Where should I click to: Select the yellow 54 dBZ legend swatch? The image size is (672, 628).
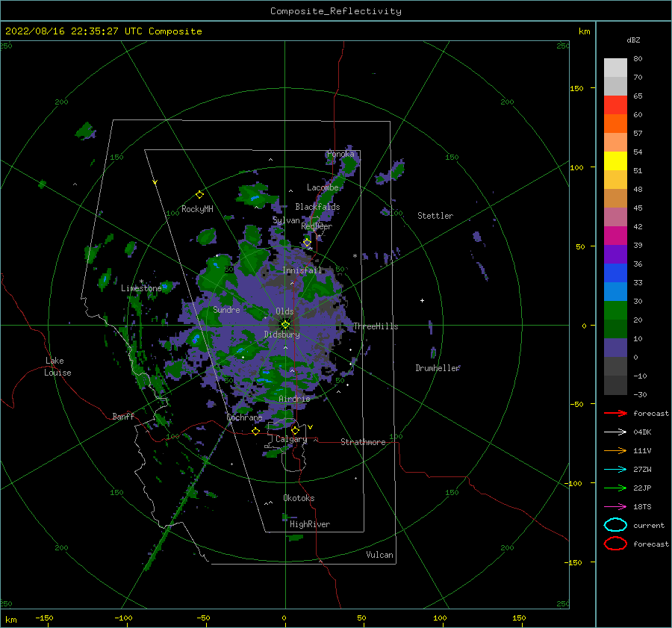615,161
